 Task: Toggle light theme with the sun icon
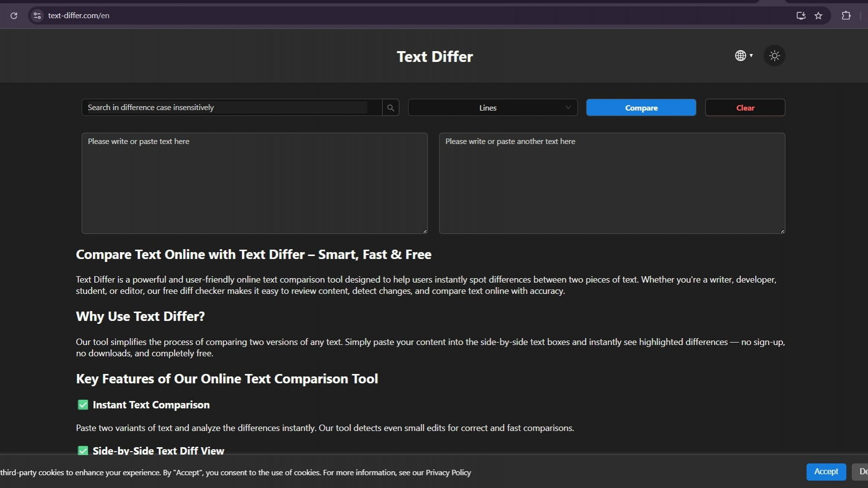tap(774, 56)
